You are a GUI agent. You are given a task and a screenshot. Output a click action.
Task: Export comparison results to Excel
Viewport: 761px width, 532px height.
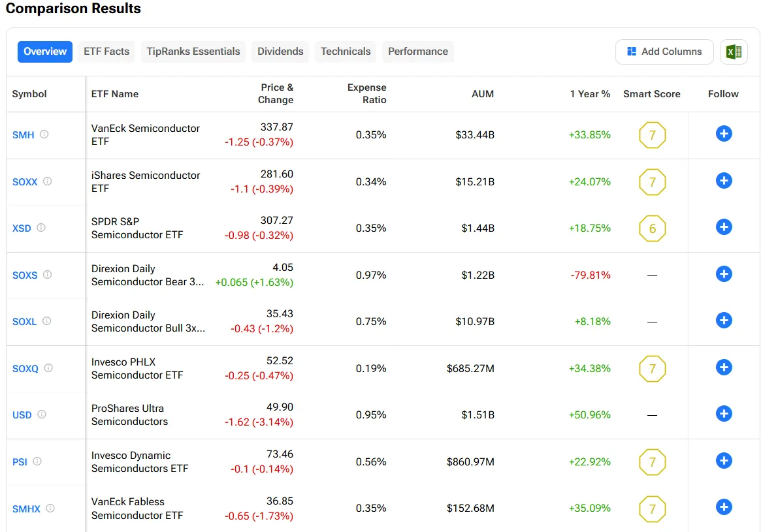pyautogui.click(x=734, y=52)
